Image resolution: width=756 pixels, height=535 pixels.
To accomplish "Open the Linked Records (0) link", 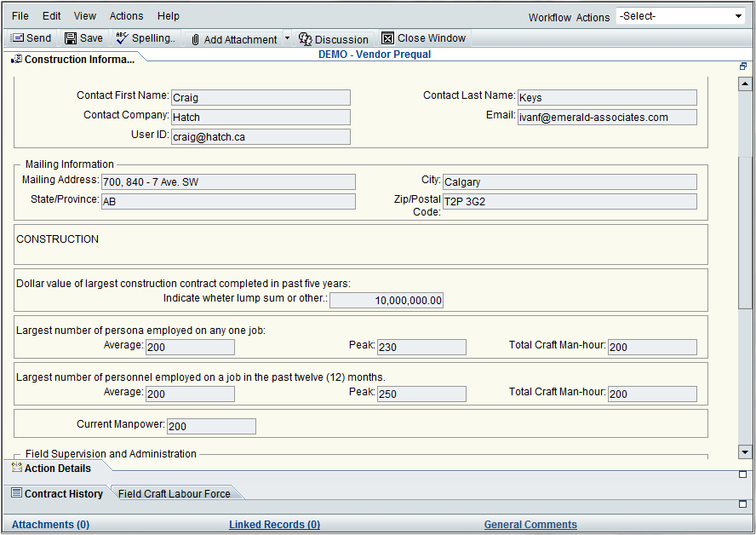I will (274, 525).
